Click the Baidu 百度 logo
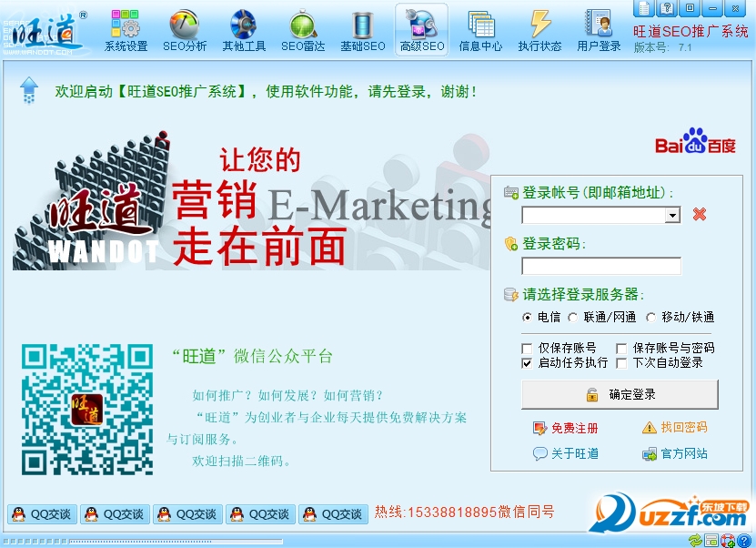 click(x=695, y=141)
